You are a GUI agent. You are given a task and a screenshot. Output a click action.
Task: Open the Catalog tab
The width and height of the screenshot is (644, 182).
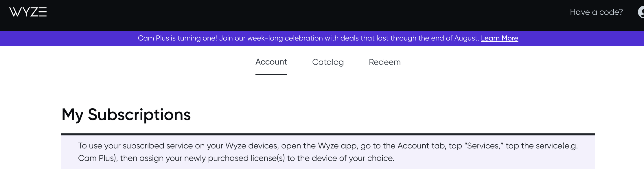click(x=328, y=62)
